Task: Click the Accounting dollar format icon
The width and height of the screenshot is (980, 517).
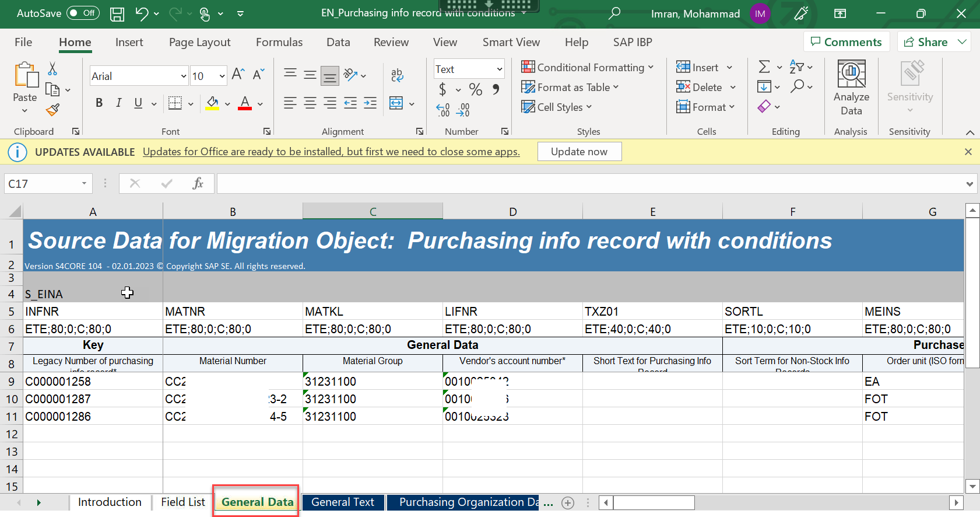Action: [x=442, y=89]
